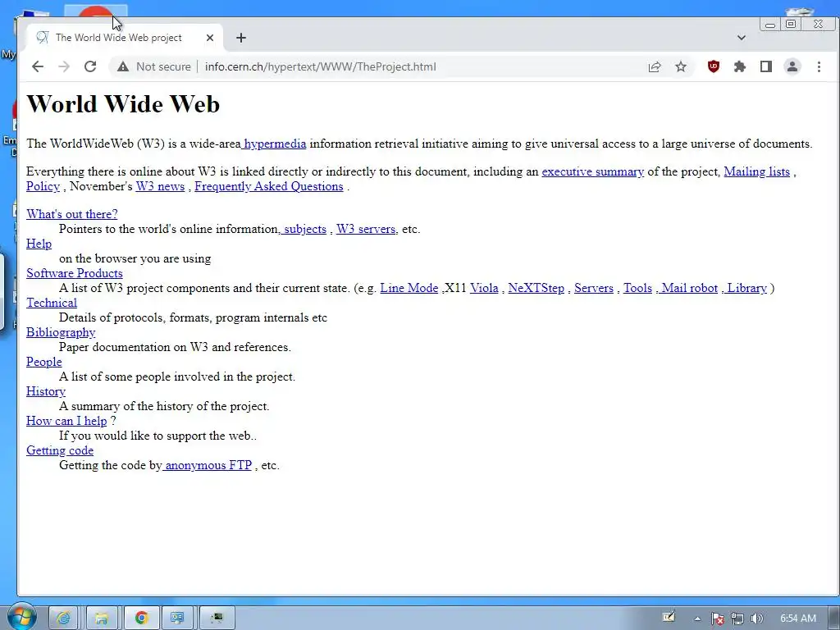Reload the current page
The height and width of the screenshot is (630, 840).
click(90, 66)
